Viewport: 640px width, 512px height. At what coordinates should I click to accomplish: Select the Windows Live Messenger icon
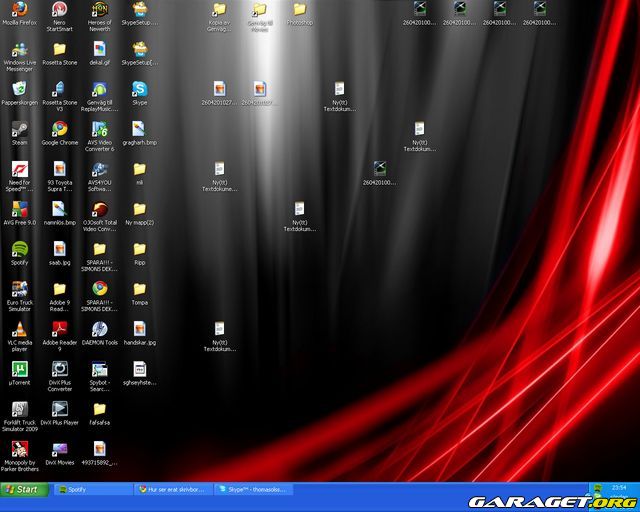tap(19, 49)
